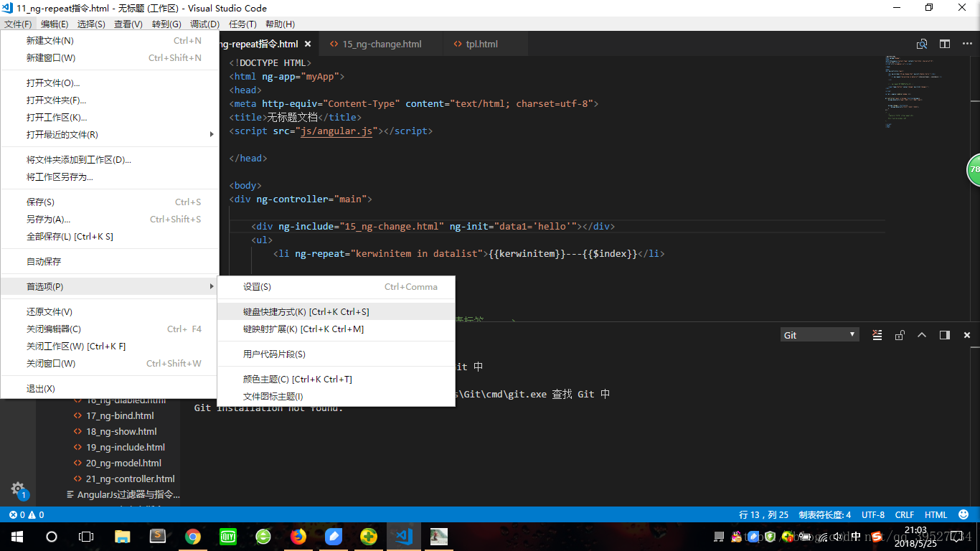980x551 pixels.
Task: Select the ng-repeat指令.html editor tab
Action: pyautogui.click(x=259, y=44)
